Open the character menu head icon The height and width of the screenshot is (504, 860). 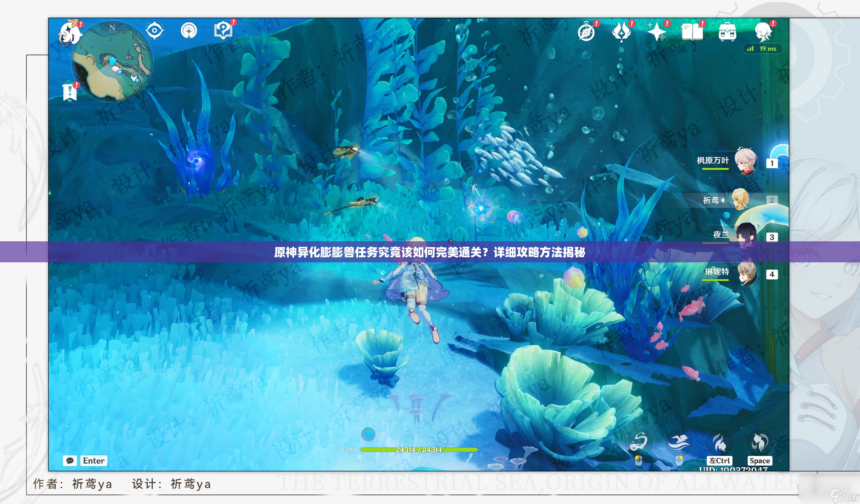pos(763,32)
